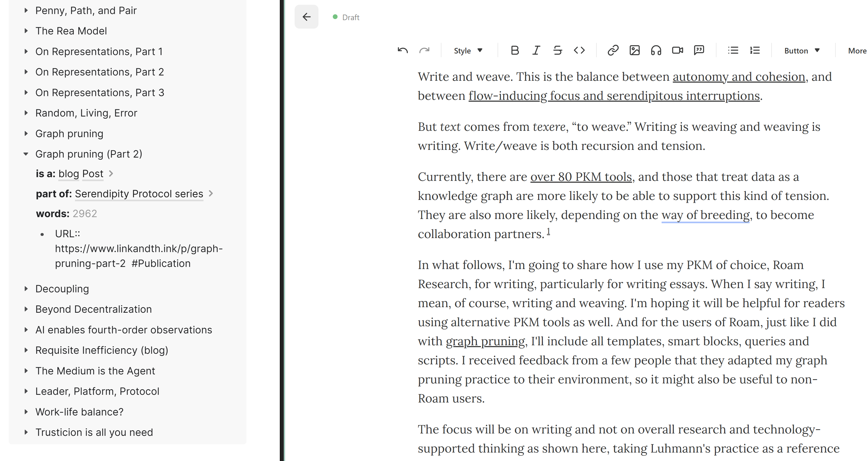868x461 pixels.
Task: Toggle bold formatting
Action: click(x=515, y=51)
